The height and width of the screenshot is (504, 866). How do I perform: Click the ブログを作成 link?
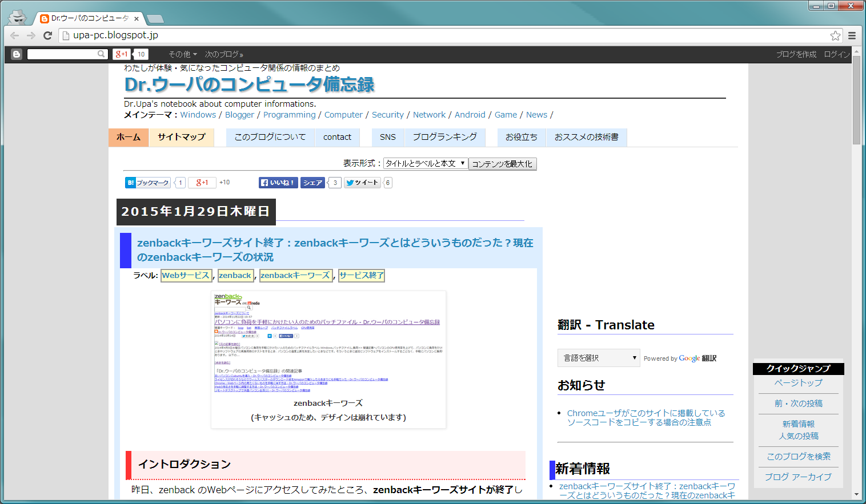pos(796,54)
